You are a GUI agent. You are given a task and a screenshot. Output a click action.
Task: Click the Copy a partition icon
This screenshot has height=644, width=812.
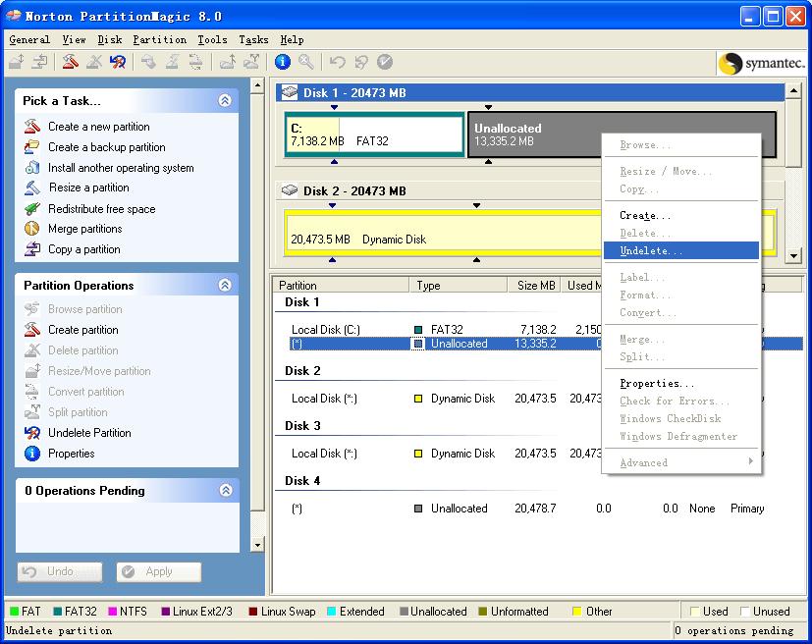pos(32,249)
